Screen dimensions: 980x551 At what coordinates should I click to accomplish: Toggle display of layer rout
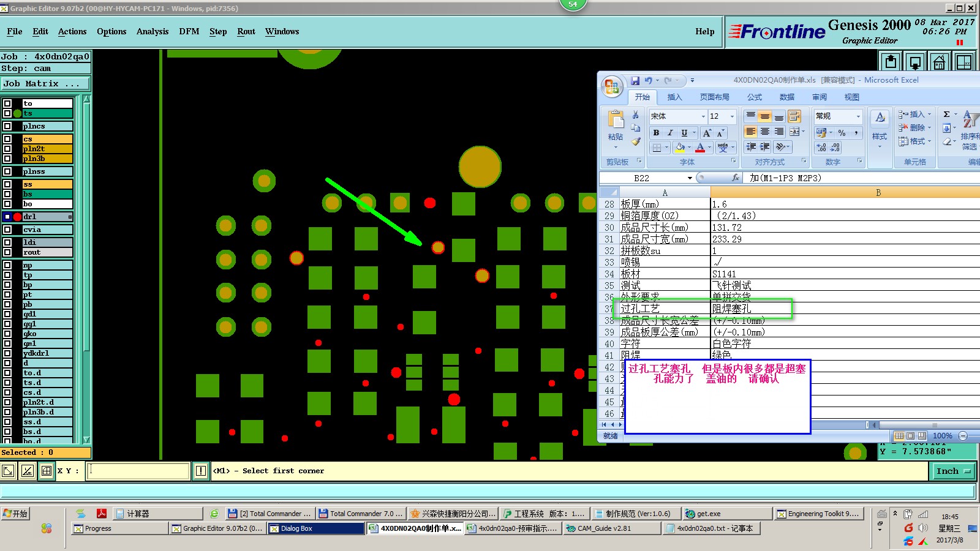point(7,252)
